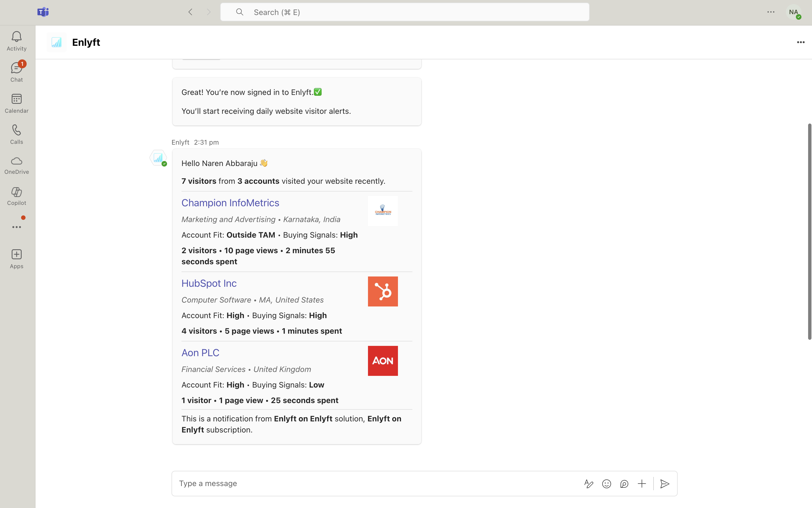Click "Marketing and Advertising • Karnataka, India" text
This screenshot has height=508, width=812.
click(261, 219)
